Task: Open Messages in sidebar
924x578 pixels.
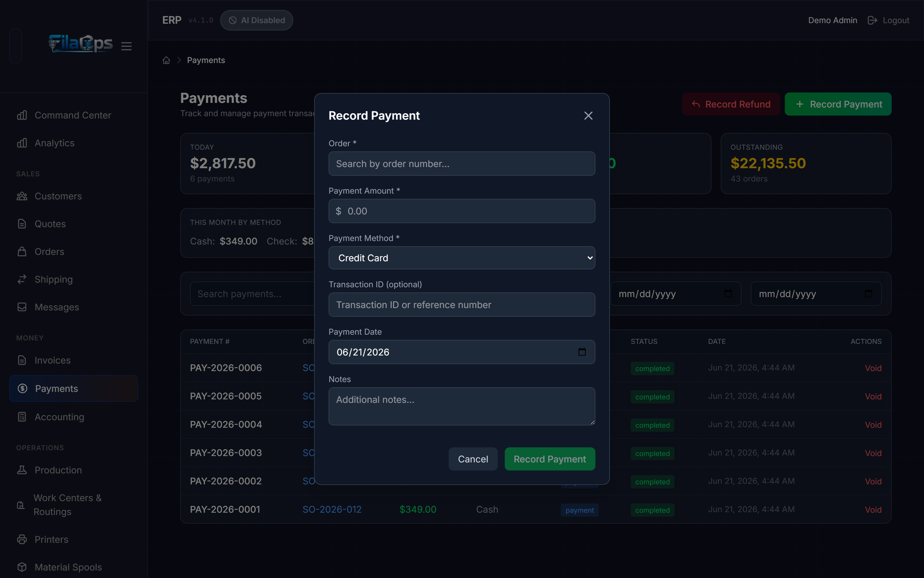Action: 73,307
